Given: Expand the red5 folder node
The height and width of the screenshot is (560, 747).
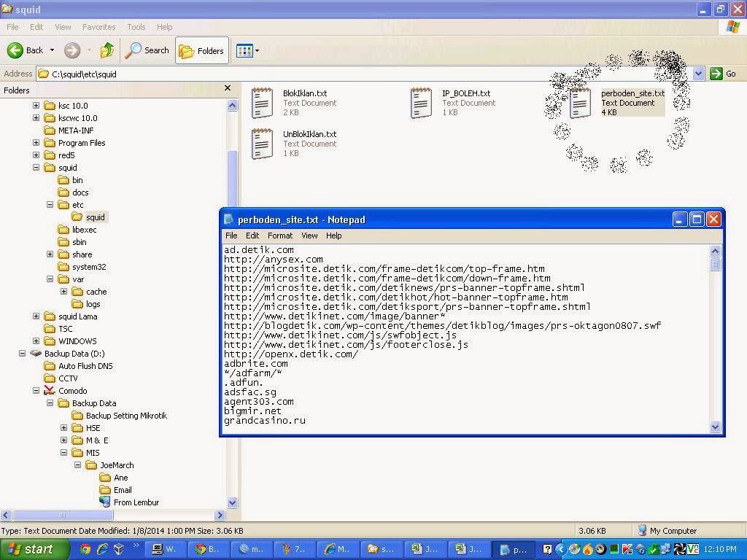Looking at the screenshot, I should click(x=36, y=155).
